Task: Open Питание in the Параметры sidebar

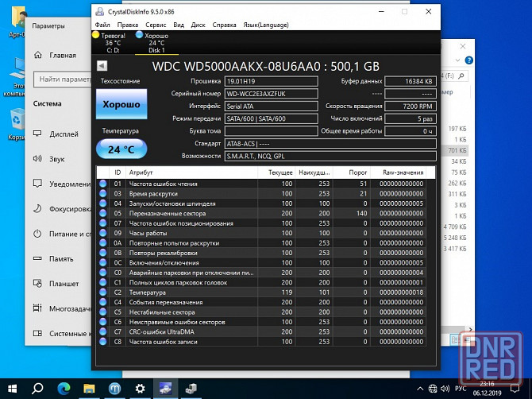Action: (58, 234)
